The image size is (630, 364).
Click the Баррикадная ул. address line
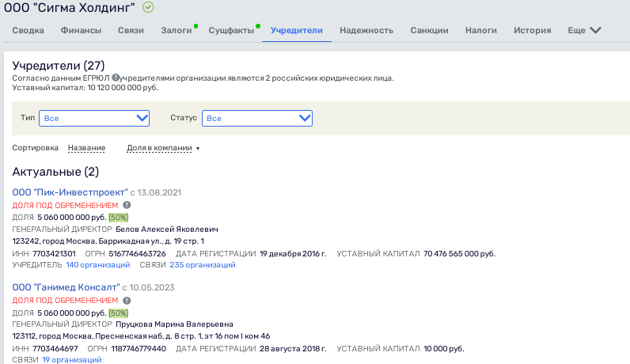point(108,241)
